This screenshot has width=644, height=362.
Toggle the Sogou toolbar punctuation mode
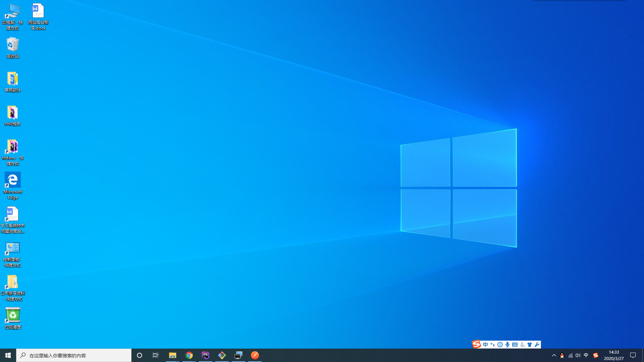pos(493,345)
